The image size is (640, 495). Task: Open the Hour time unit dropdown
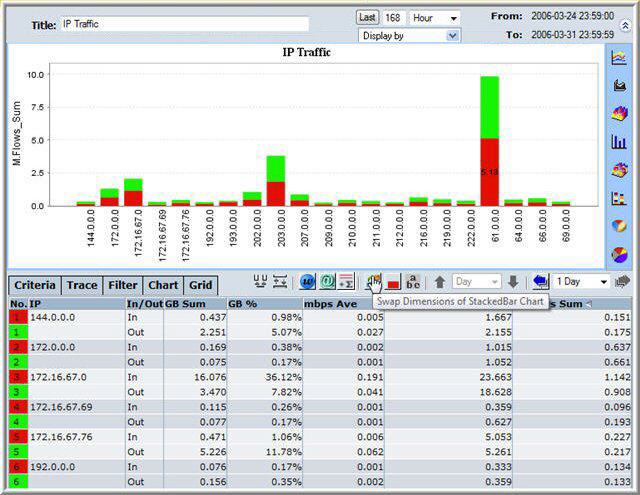(435, 18)
